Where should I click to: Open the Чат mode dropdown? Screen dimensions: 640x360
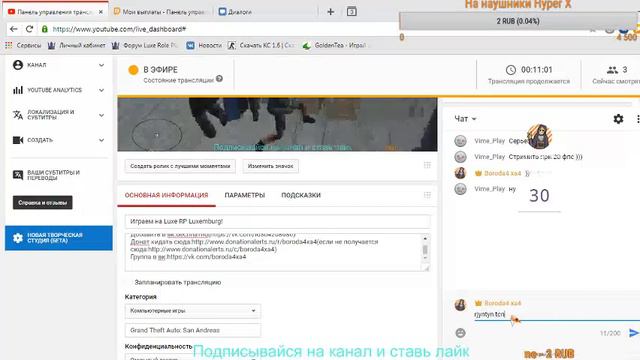coord(465,119)
